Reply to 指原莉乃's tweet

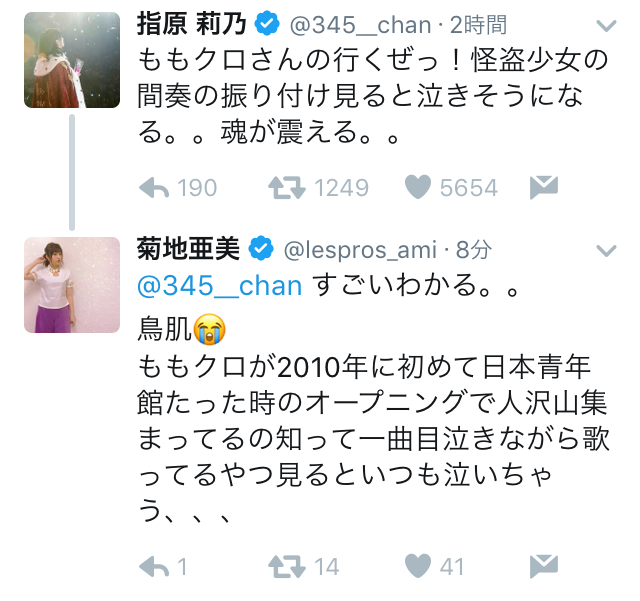tap(153, 188)
